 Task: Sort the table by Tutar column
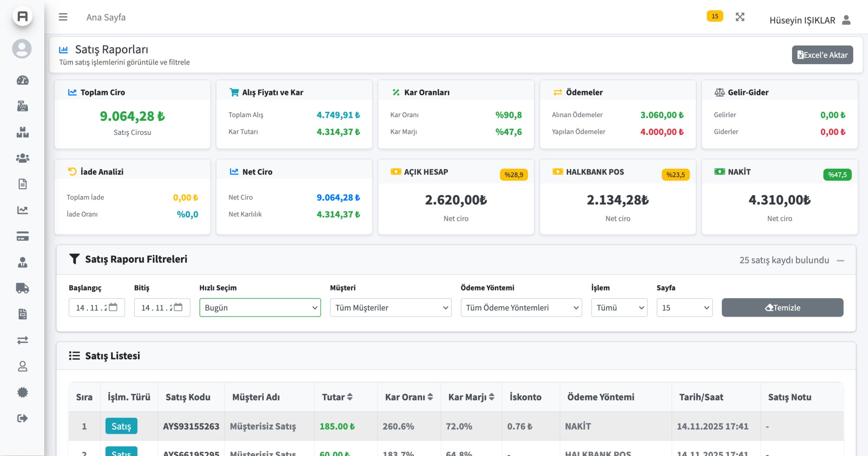pyautogui.click(x=337, y=397)
